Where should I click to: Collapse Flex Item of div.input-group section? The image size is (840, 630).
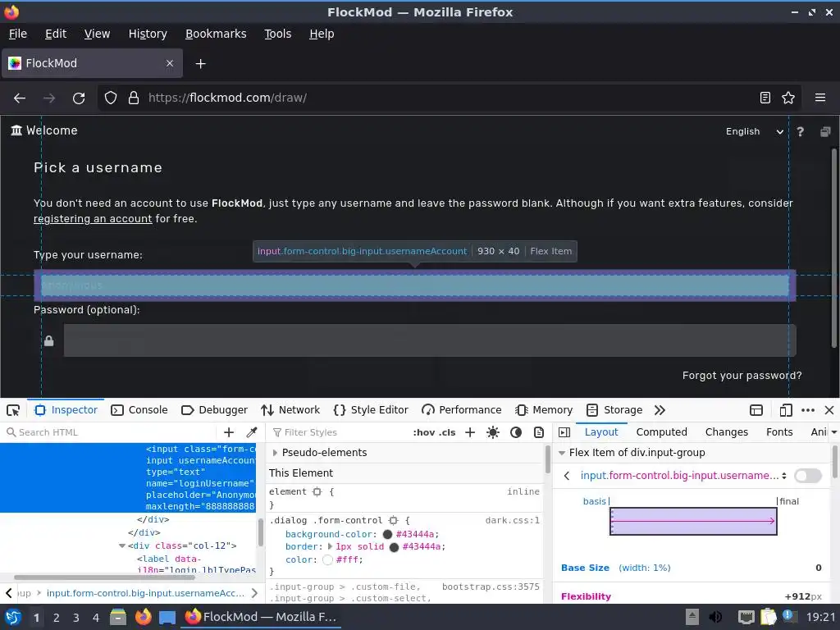pyautogui.click(x=561, y=453)
